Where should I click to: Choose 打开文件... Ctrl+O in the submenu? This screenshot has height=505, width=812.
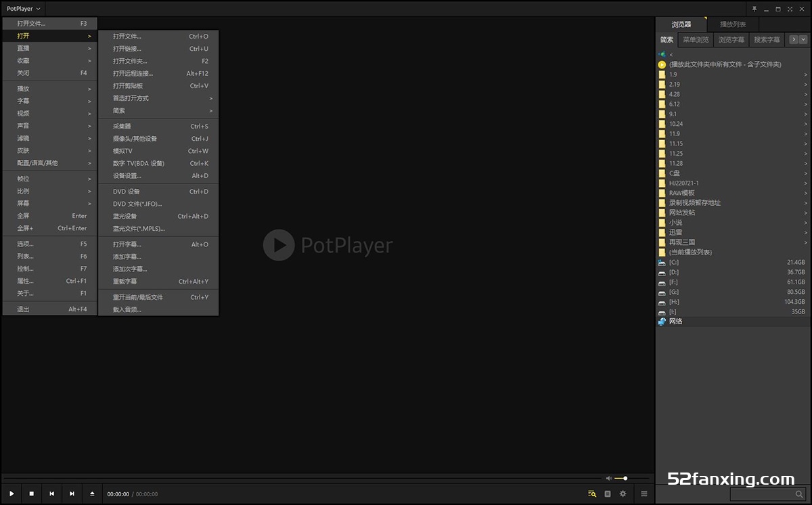coord(159,37)
